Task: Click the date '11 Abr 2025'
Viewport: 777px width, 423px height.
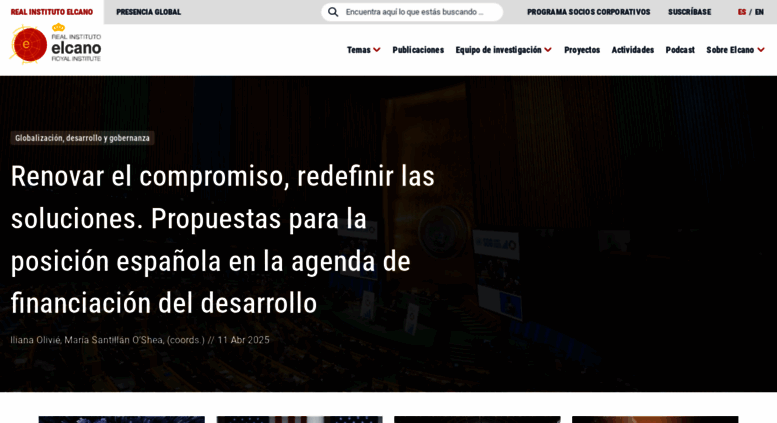Action: point(243,340)
